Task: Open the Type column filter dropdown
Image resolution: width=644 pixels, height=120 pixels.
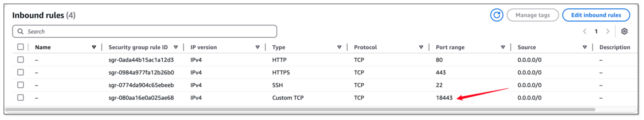Action: pos(339,47)
